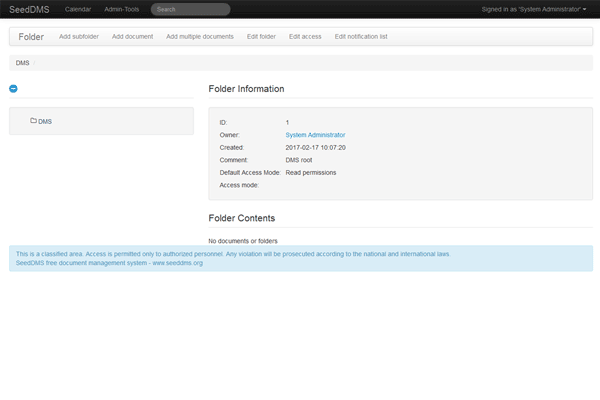This screenshot has width=600, height=400.
Task: Click the Folder Contents heading
Action: pyautogui.click(x=241, y=217)
